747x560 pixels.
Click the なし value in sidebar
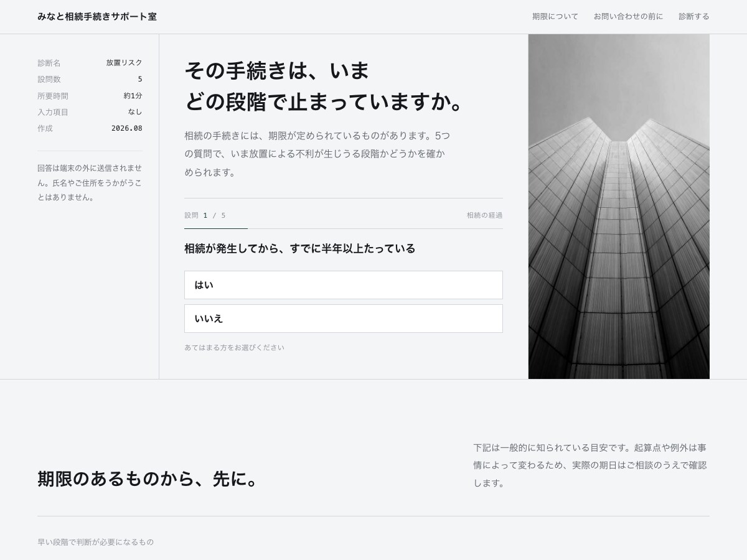pyautogui.click(x=135, y=112)
